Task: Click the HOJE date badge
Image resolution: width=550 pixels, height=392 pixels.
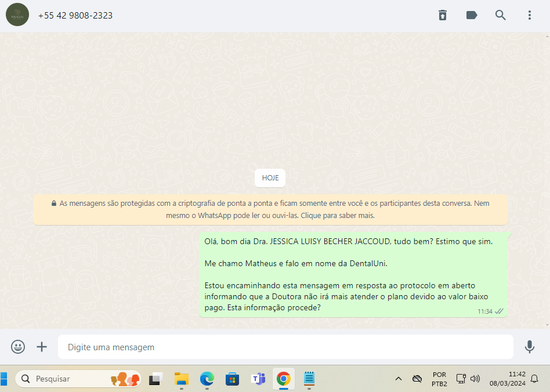Action: click(x=270, y=178)
